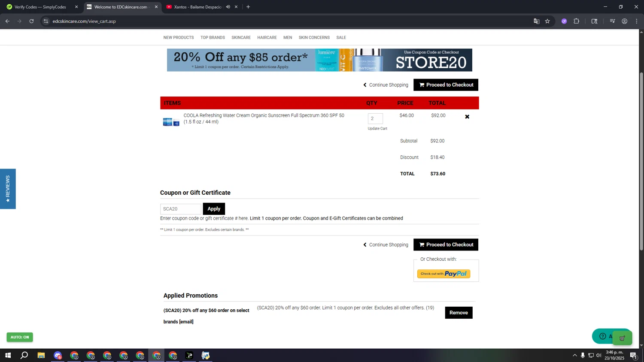This screenshot has height=362, width=644.
Task: Click the bottom Proceed to Checkout button
Action: [x=446, y=244]
